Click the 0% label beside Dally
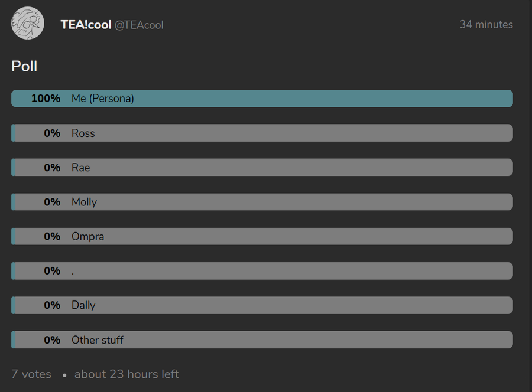 [52, 305]
